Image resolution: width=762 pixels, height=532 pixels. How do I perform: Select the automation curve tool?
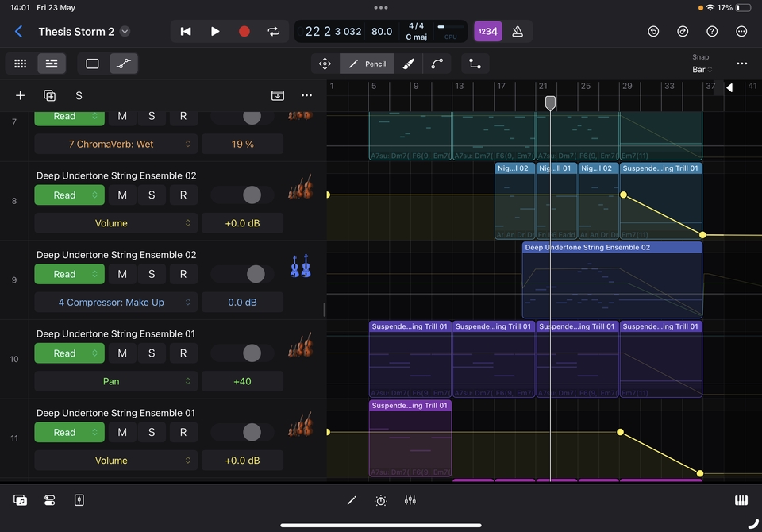tap(437, 64)
